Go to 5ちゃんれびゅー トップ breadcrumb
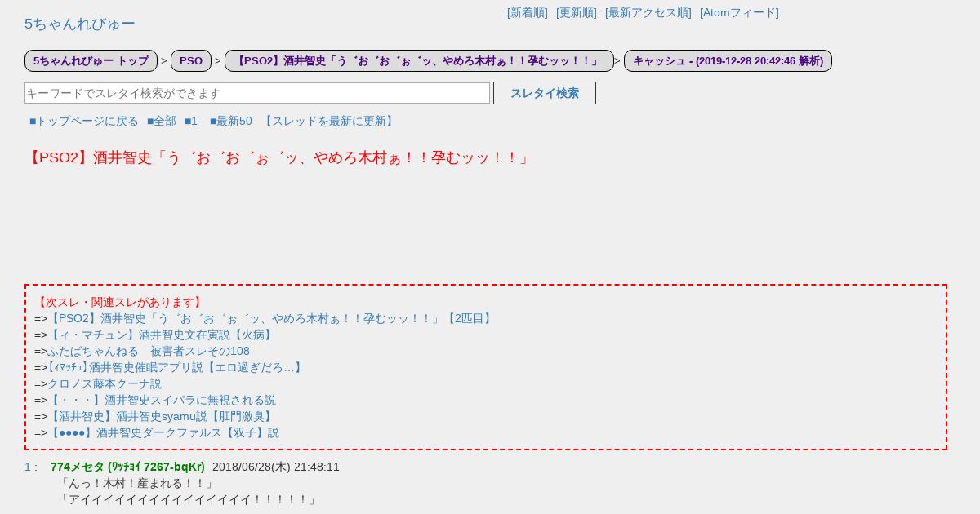980x514 pixels. click(x=91, y=60)
